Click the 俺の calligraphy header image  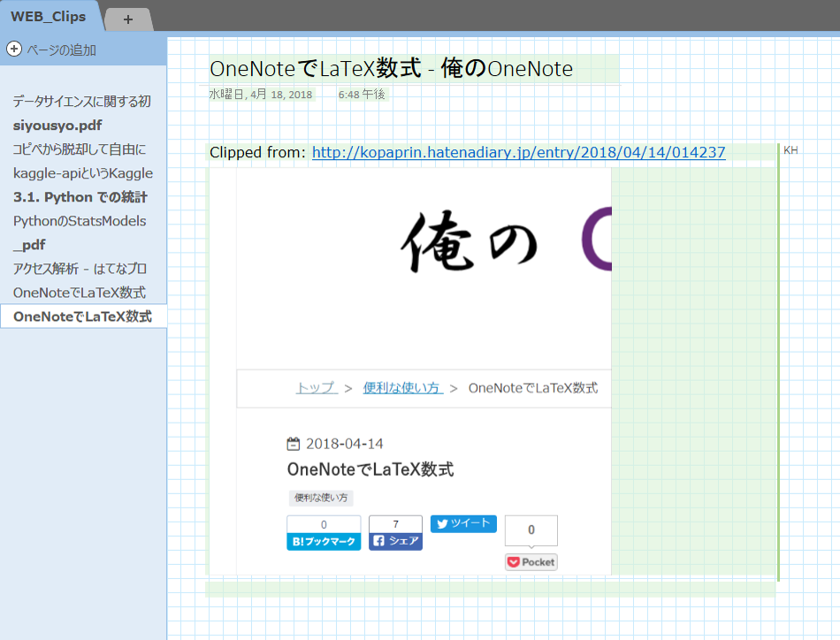click(x=469, y=241)
